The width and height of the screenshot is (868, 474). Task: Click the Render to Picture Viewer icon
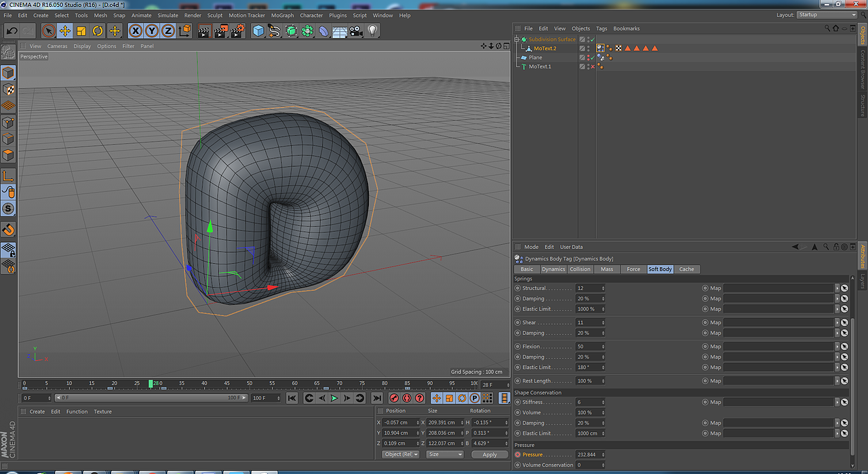coord(221,31)
